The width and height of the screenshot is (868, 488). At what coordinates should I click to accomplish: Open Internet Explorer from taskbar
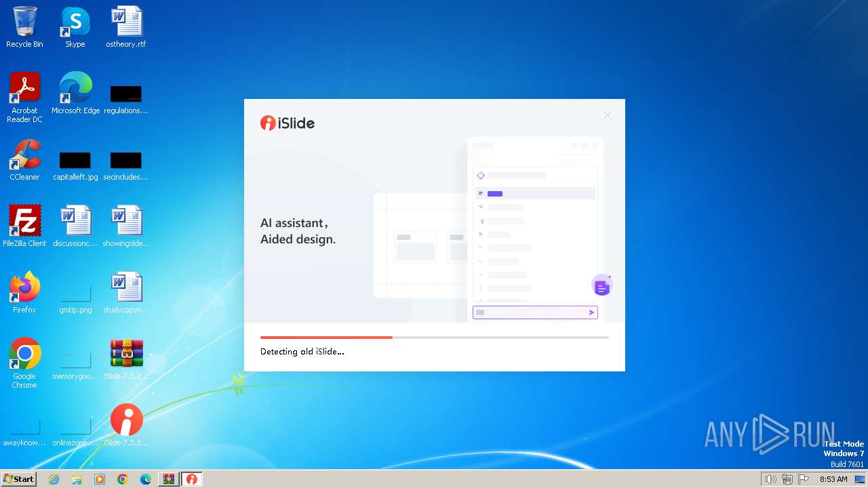point(54,479)
